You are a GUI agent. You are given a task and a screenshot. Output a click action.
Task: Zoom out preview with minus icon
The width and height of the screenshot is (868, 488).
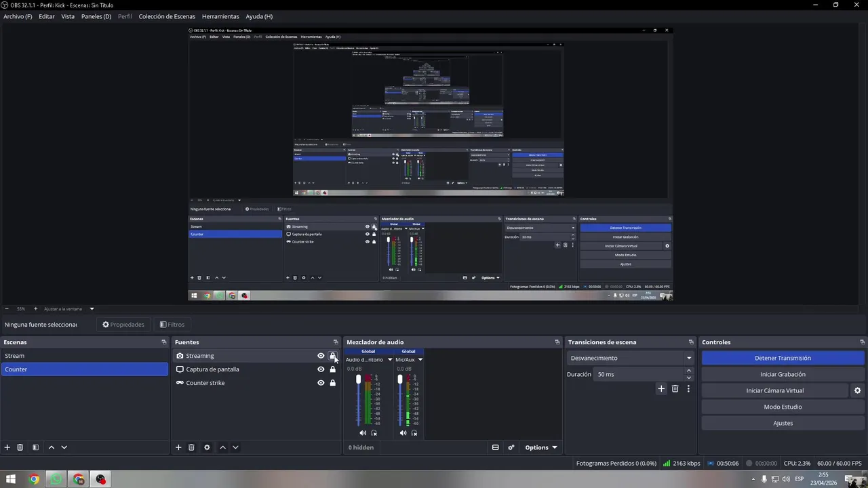(7, 309)
